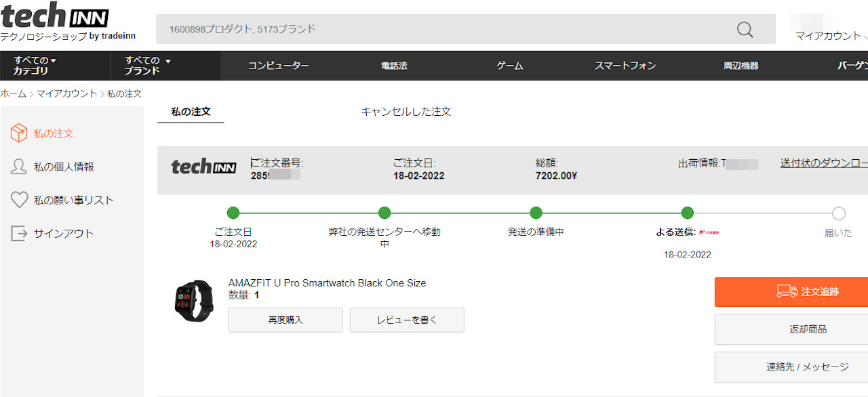Click the person icon beside 私の個人情報

pos(19,167)
